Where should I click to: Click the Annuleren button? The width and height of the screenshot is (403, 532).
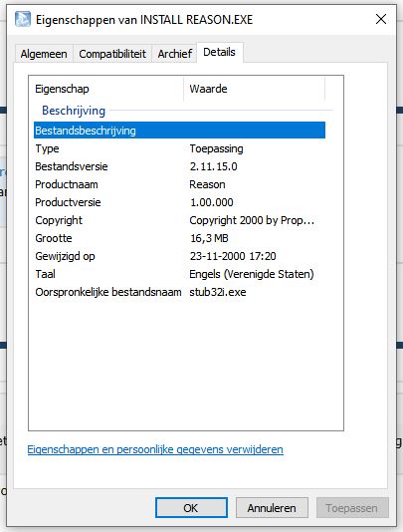[x=272, y=507]
